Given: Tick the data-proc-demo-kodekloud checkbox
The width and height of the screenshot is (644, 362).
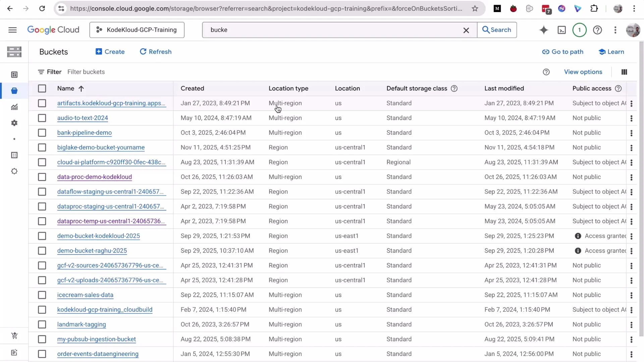Looking at the screenshot, I should click(42, 177).
